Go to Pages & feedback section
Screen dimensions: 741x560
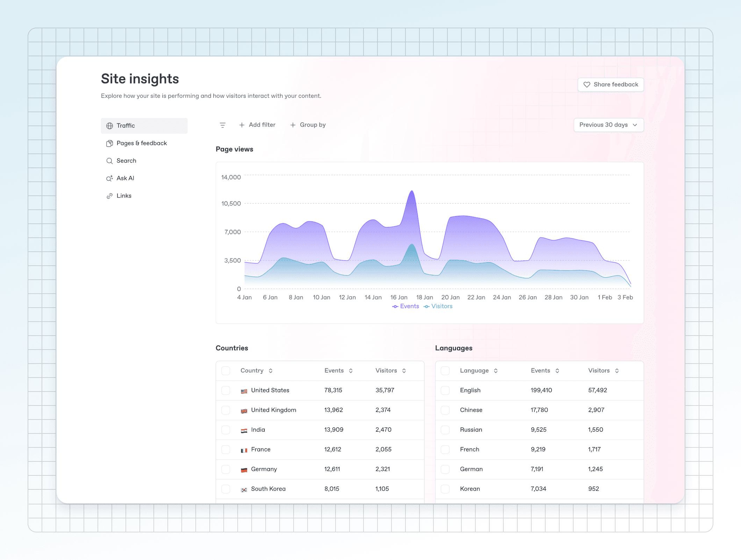pyautogui.click(x=144, y=143)
